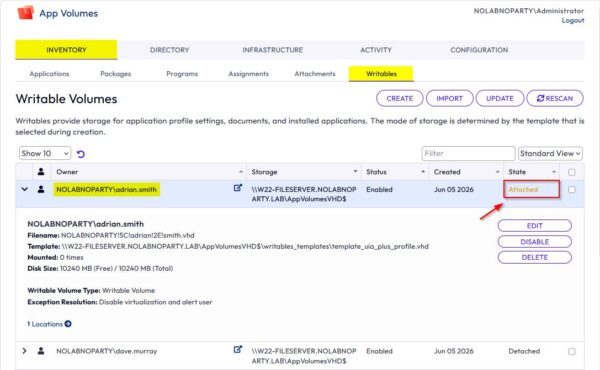This screenshot has height=370, width=600.
Task: Click Jun 05 2026 in adrian.smith row
Action: point(453,189)
